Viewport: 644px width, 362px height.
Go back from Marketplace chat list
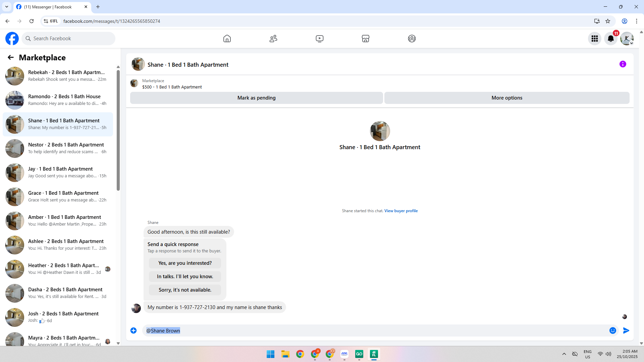point(11,57)
